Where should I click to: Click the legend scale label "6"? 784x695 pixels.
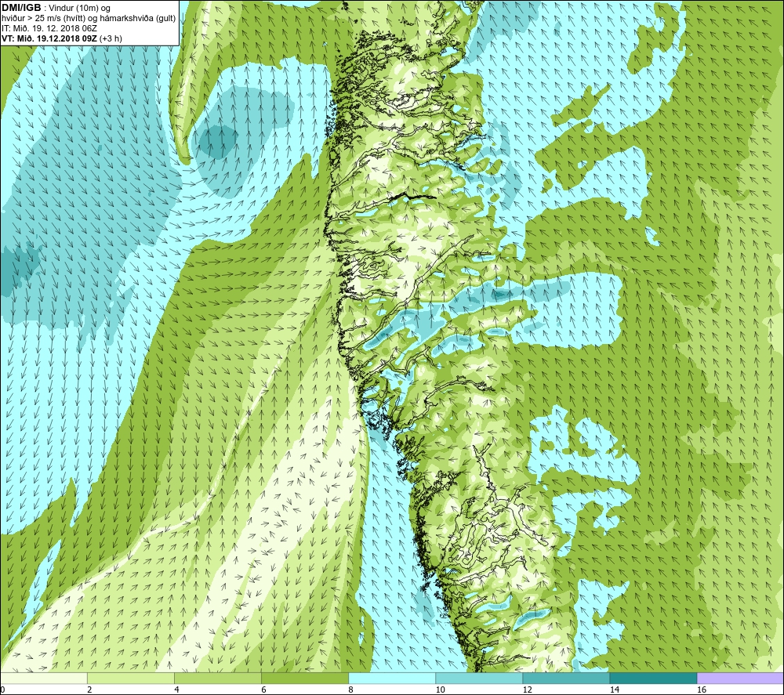pyautogui.click(x=264, y=690)
